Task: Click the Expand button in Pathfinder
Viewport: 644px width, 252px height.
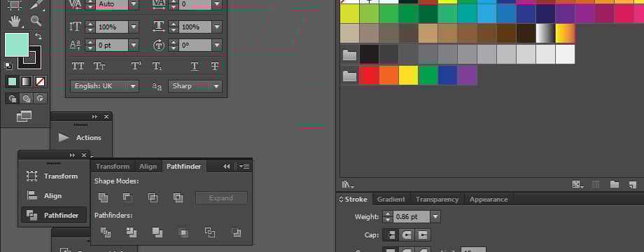Action: 221,198
